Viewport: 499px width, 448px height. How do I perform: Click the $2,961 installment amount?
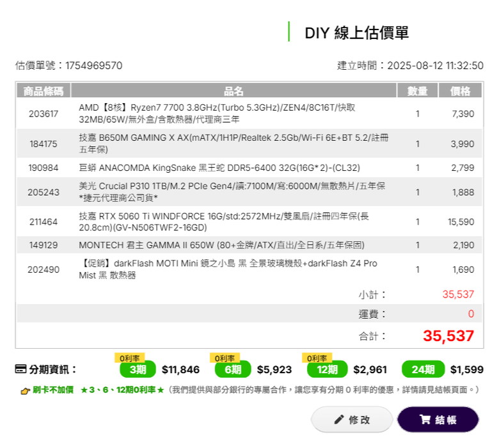click(370, 370)
